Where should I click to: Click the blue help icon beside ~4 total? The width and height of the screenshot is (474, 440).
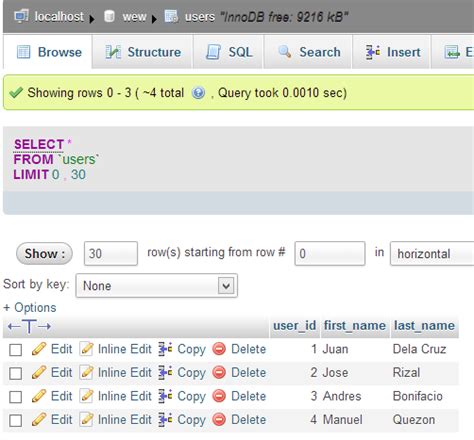pyautogui.click(x=198, y=93)
